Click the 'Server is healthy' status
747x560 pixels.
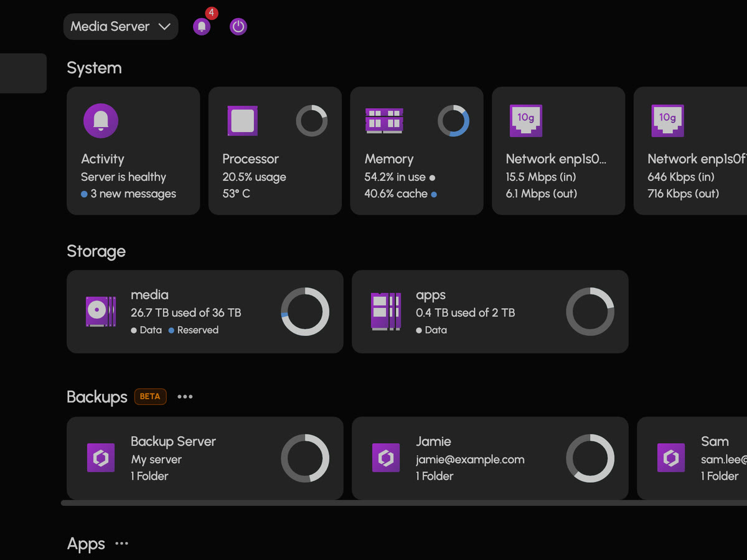pyautogui.click(x=123, y=177)
